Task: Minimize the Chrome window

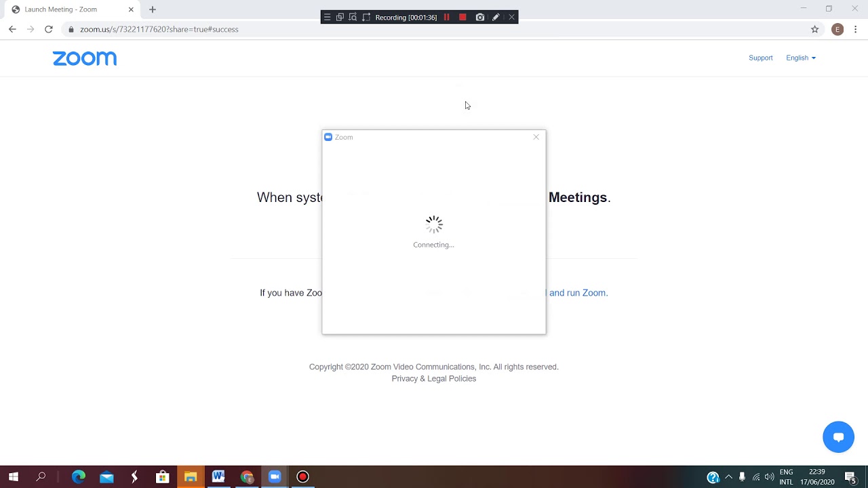Action: 804,9
